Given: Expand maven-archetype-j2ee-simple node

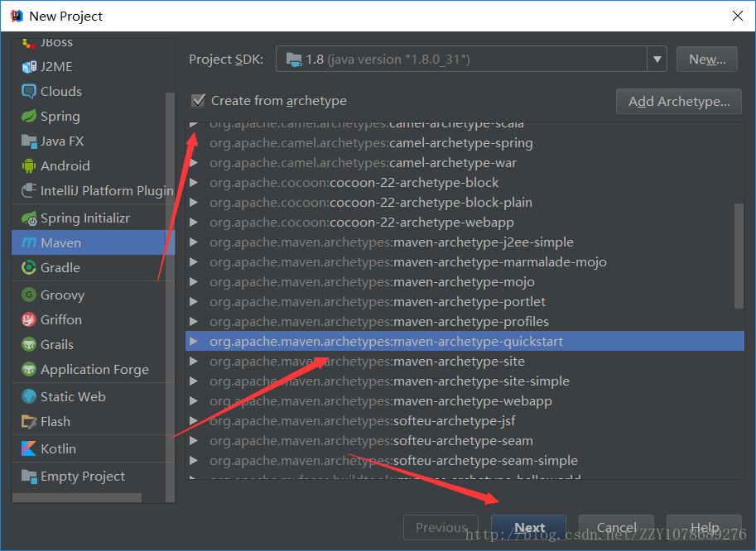Looking at the screenshot, I should (194, 242).
